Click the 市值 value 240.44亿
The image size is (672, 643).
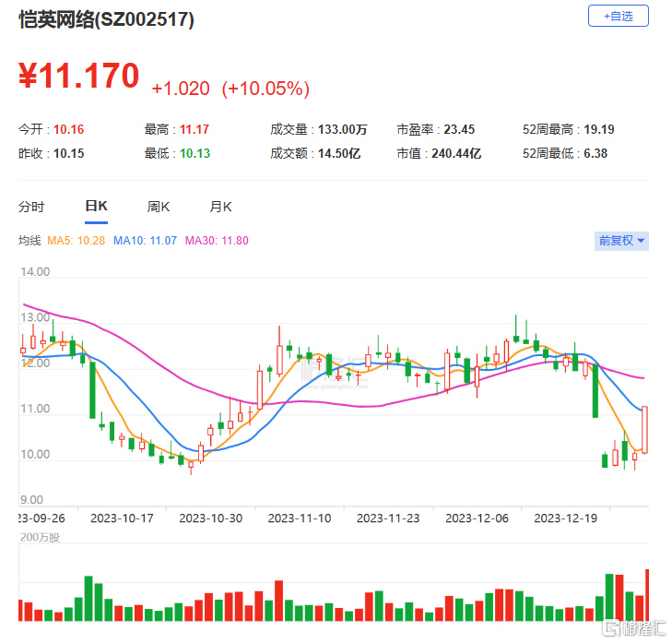pos(456,153)
